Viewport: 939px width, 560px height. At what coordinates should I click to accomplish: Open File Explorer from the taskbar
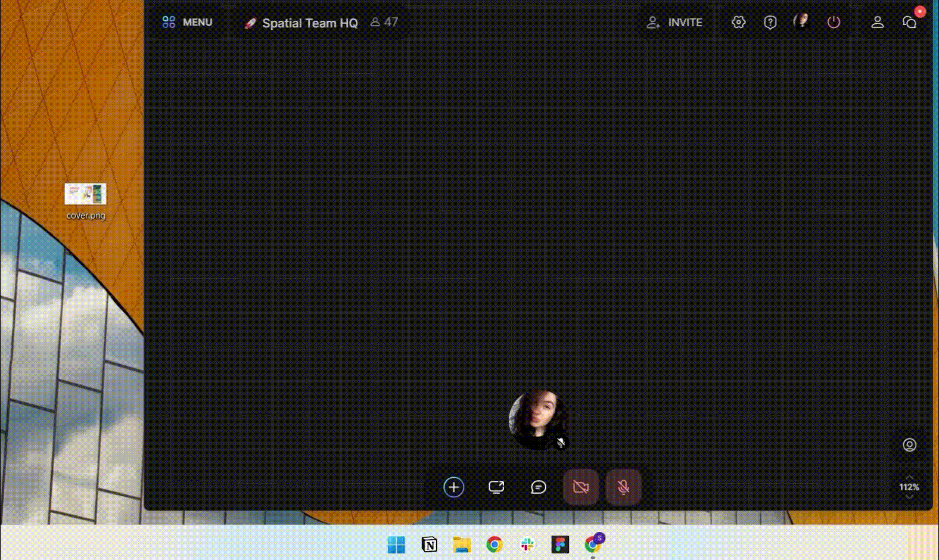tap(462, 545)
